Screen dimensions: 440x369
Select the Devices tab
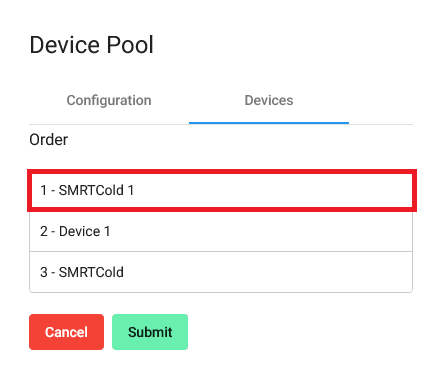269,100
